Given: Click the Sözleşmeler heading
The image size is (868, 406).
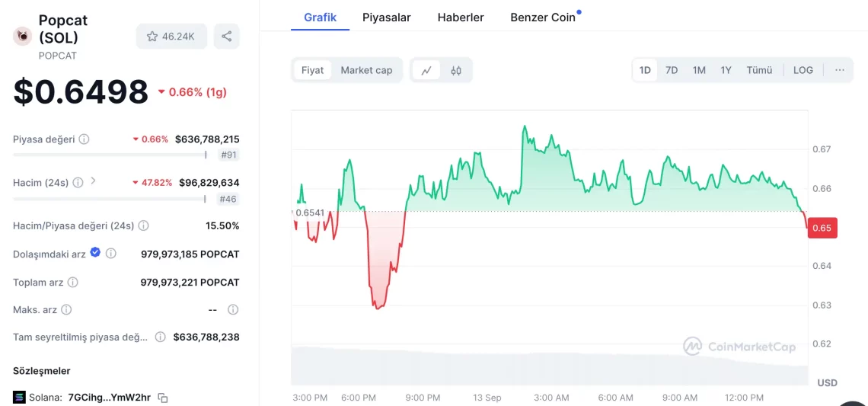Looking at the screenshot, I should coord(42,370).
